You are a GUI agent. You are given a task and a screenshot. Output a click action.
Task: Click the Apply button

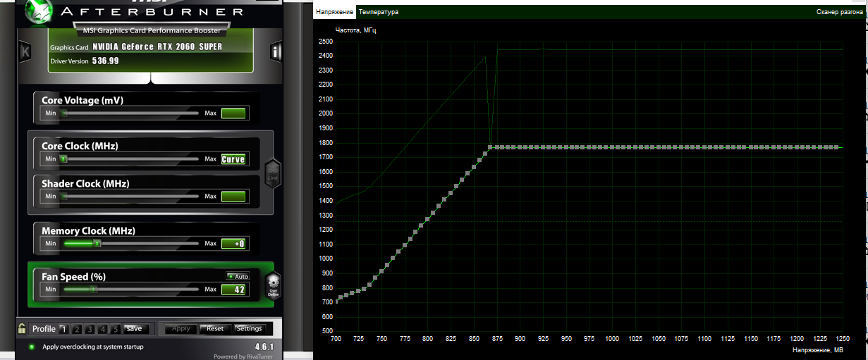[x=181, y=328]
